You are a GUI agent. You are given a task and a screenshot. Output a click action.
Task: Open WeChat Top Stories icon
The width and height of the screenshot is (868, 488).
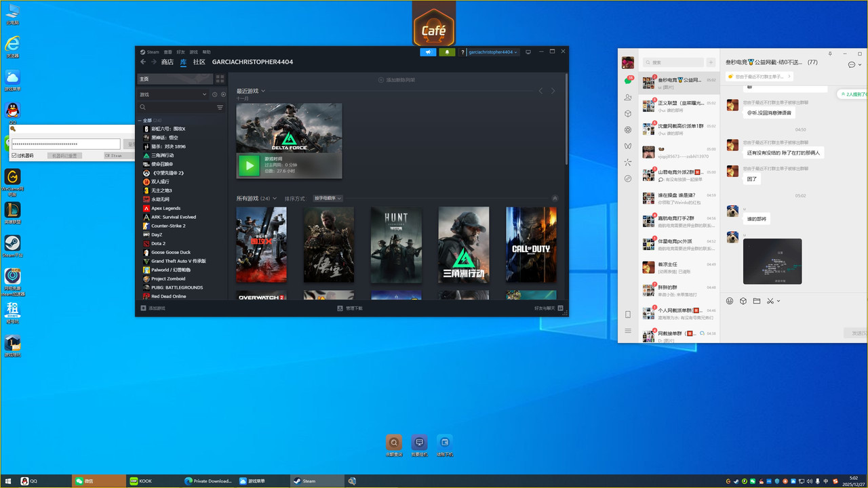628,163
